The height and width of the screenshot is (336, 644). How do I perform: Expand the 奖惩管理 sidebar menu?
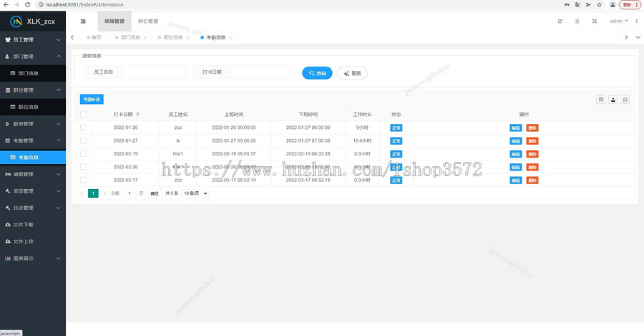click(x=33, y=191)
